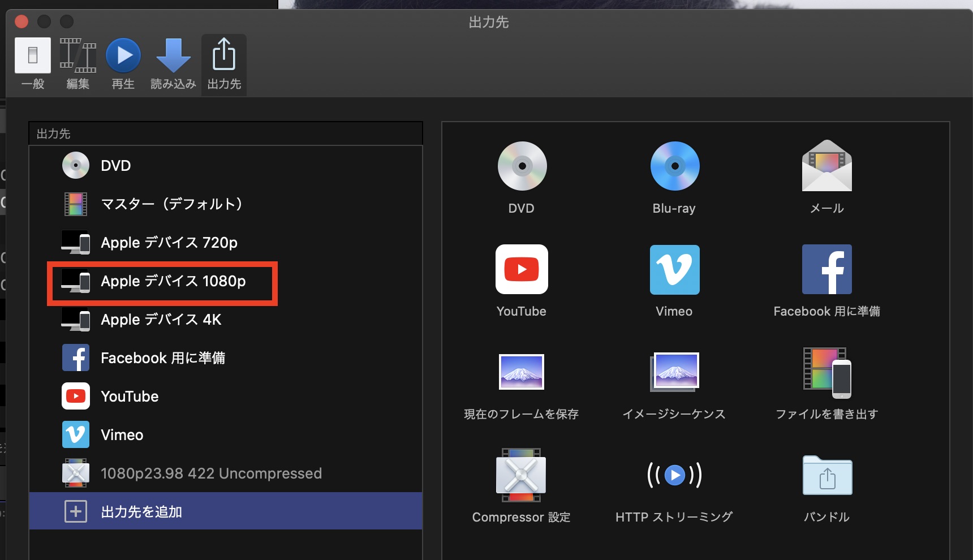Open the 出力先 (Destinations) preferences tab
The image size is (973, 560).
tap(224, 64)
